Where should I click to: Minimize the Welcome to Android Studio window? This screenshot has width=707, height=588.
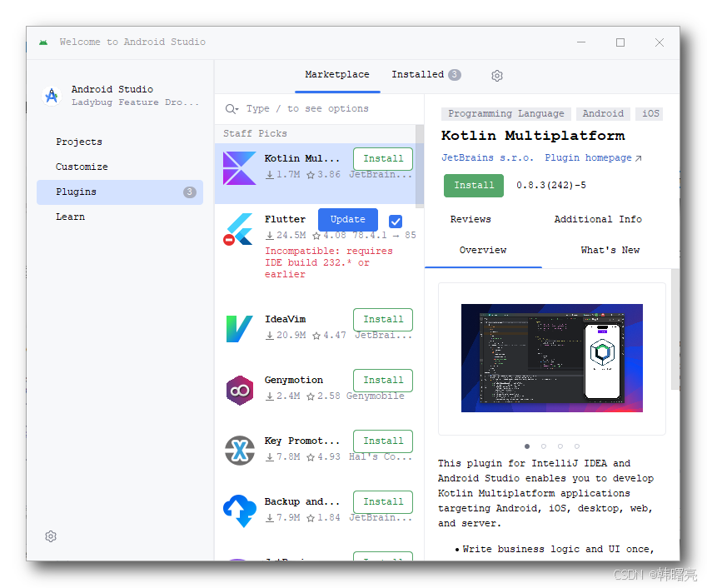[581, 42]
